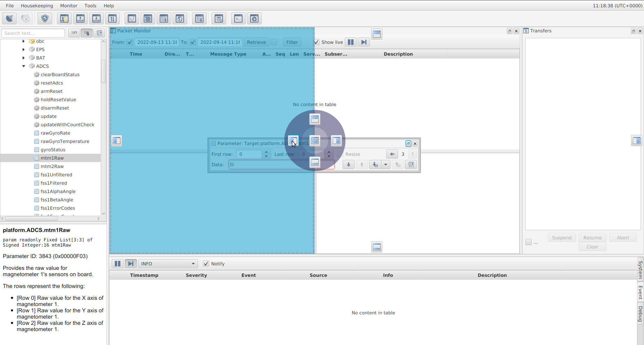Expand the EPS tree node
Image resolution: width=644 pixels, height=345 pixels.
point(24,49)
